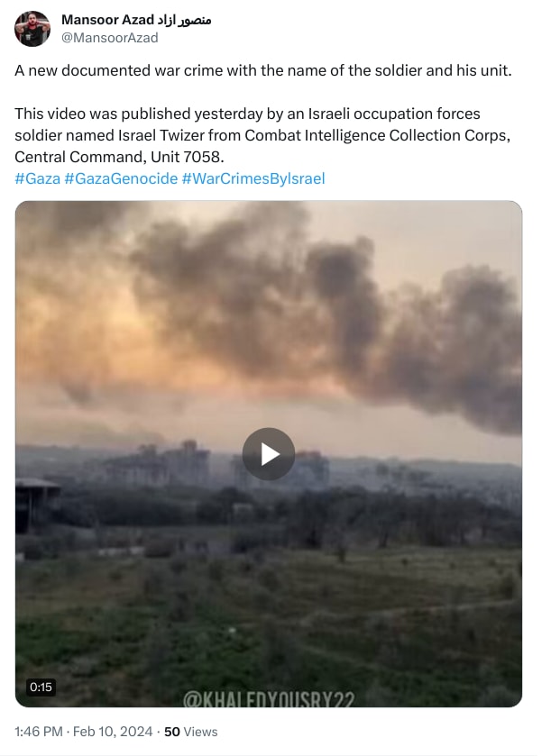The image size is (551, 756).
Task: Click the first sentence about documented war crime
Action: click(x=263, y=70)
